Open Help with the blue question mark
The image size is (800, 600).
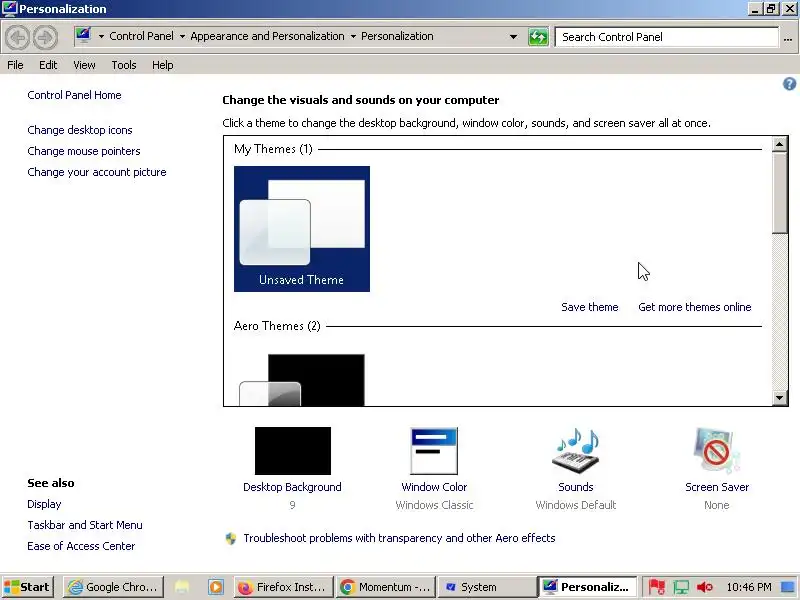[x=789, y=84]
